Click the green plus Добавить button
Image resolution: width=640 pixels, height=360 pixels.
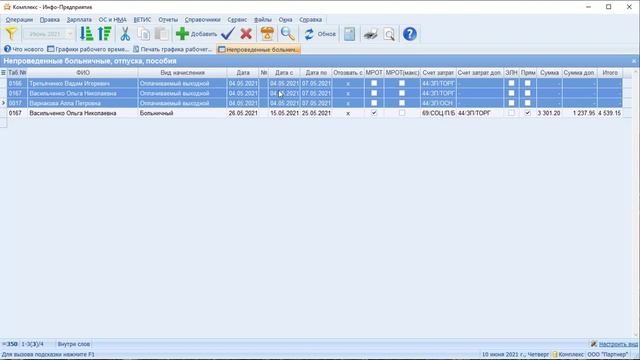196,34
